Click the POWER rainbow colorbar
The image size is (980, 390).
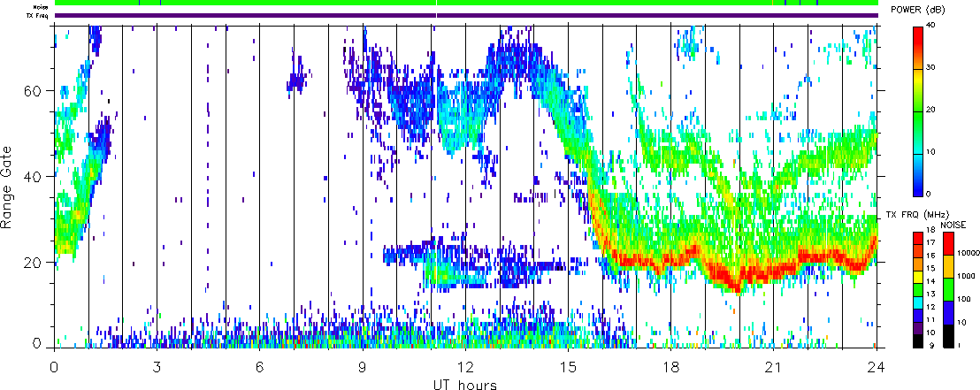coord(918,110)
